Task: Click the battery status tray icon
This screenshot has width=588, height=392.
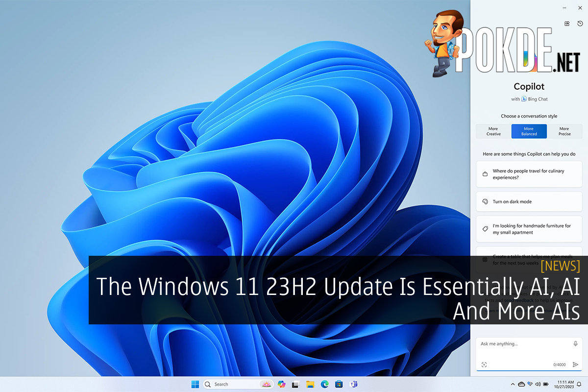Action: [x=546, y=384]
